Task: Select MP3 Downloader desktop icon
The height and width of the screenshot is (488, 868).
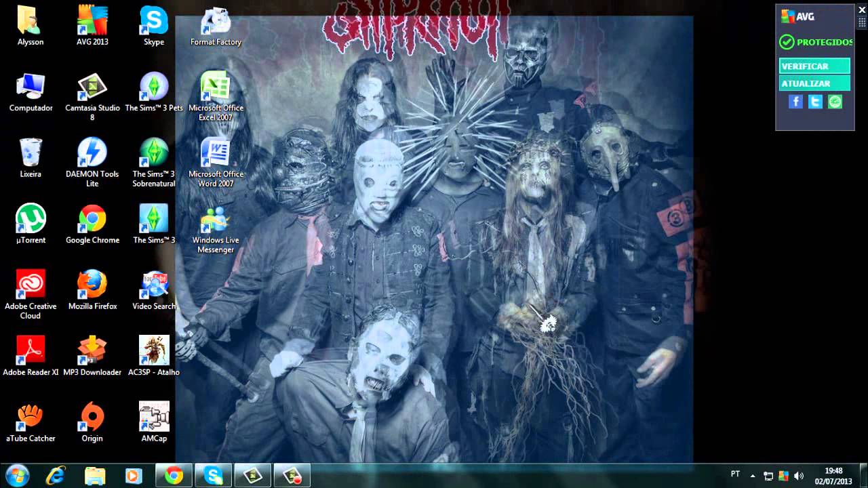Action: (92, 357)
